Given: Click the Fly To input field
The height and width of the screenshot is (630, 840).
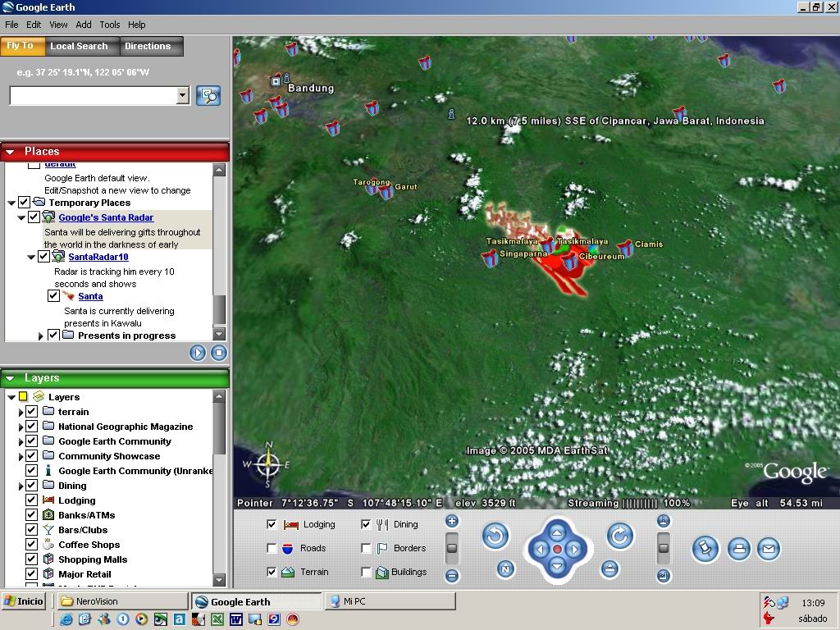Looking at the screenshot, I should point(94,96).
